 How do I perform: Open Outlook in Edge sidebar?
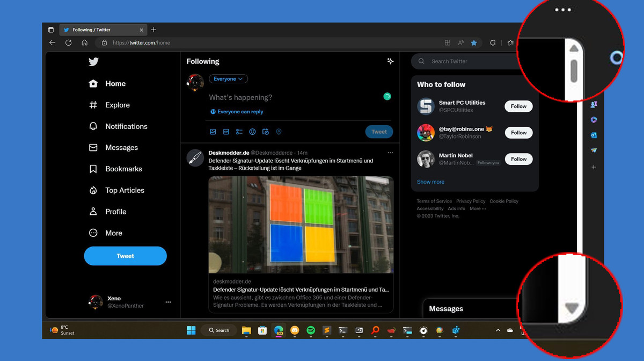pos(594,135)
